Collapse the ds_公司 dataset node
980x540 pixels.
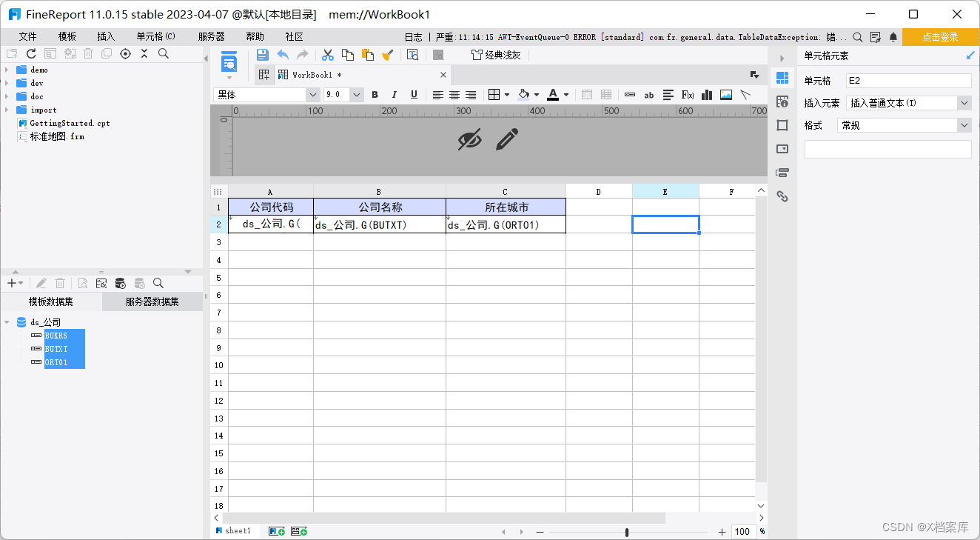[x=7, y=322]
